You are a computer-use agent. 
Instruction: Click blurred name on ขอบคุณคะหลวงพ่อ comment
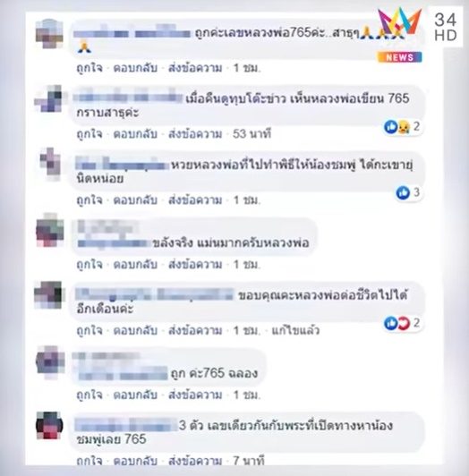(x=154, y=294)
